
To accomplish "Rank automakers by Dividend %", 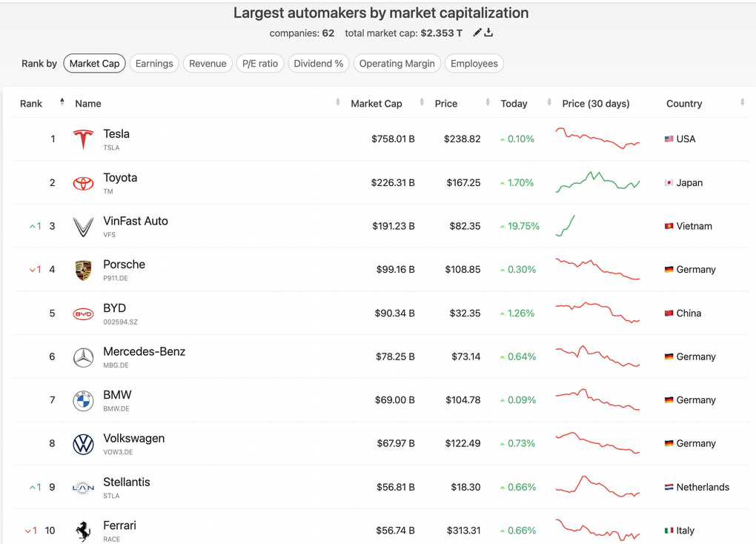I will click(319, 64).
